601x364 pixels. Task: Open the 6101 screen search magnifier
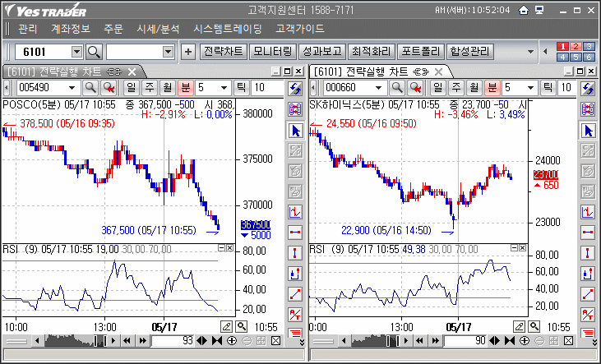tap(94, 52)
